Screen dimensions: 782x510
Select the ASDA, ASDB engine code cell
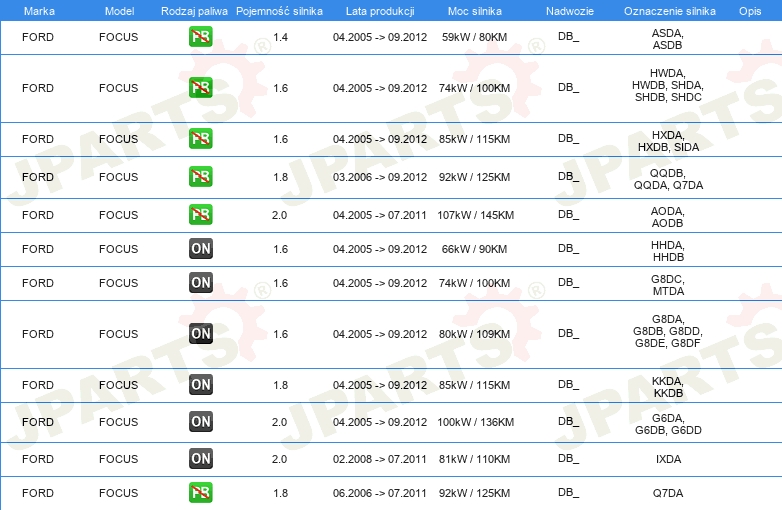668,39
